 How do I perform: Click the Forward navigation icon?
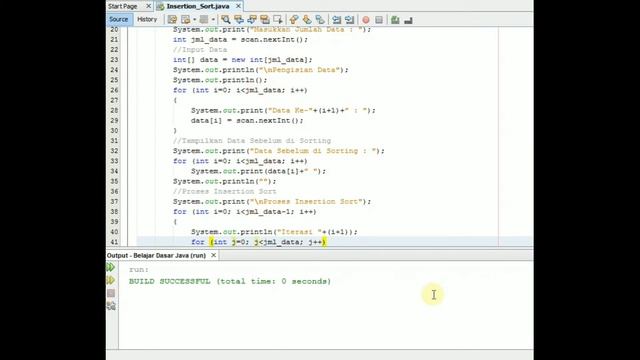click(204, 20)
